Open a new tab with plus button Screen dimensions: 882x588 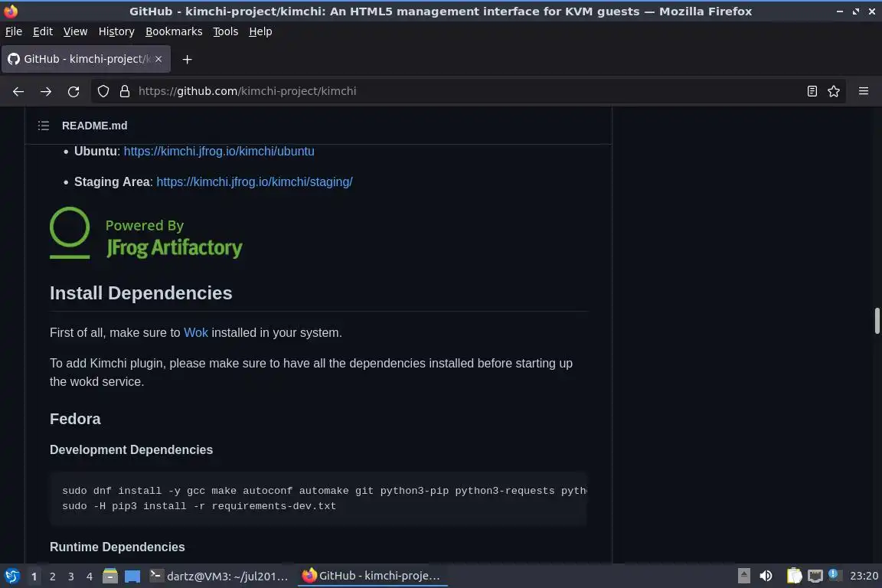pos(188,59)
